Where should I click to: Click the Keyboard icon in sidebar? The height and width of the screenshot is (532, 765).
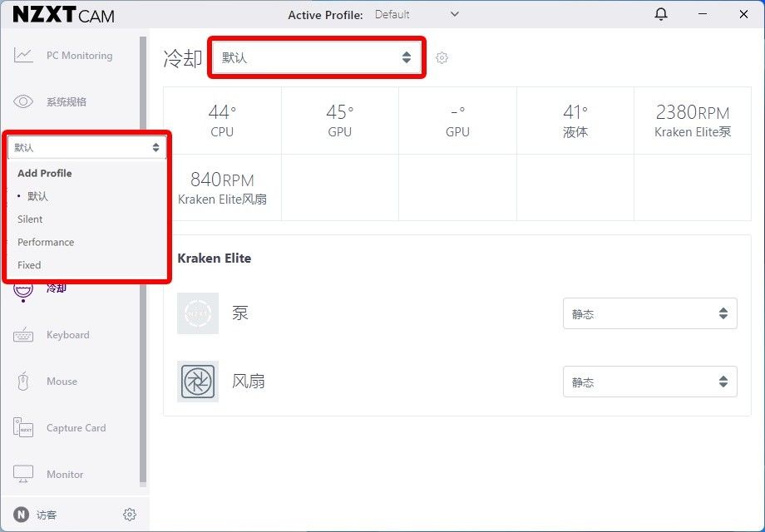click(x=23, y=335)
